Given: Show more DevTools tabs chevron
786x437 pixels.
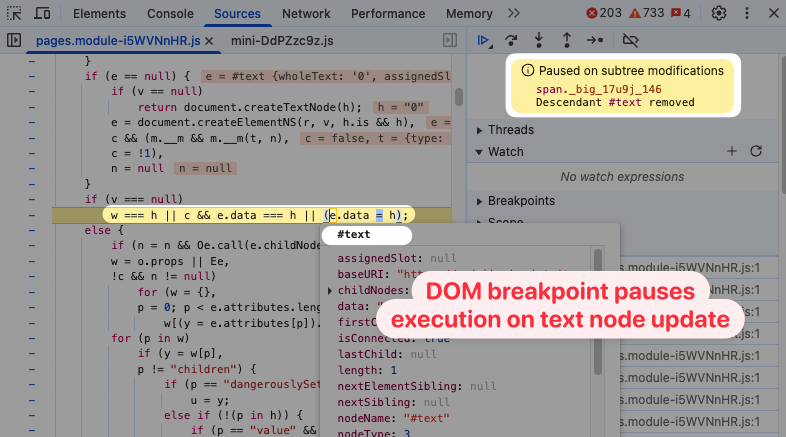Looking at the screenshot, I should pyautogui.click(x=513, y=14).
